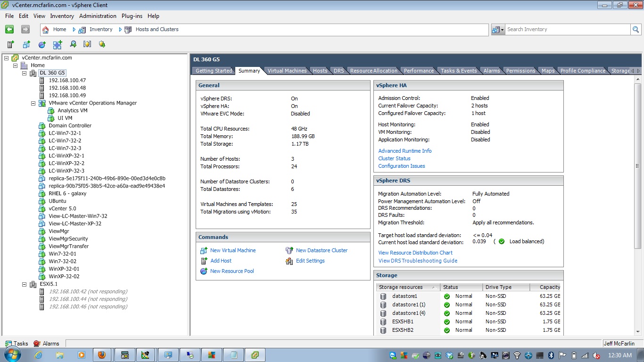The image size is (644, 362).
Task: Open View DRS Troubleshooting Guide link
Action: click(418, 261)
